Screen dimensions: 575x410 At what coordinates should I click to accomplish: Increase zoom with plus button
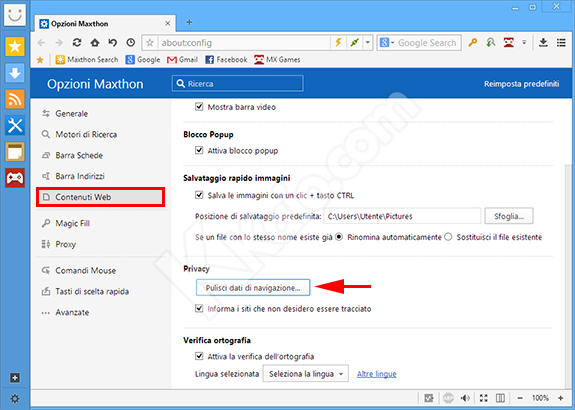point(561,398)
